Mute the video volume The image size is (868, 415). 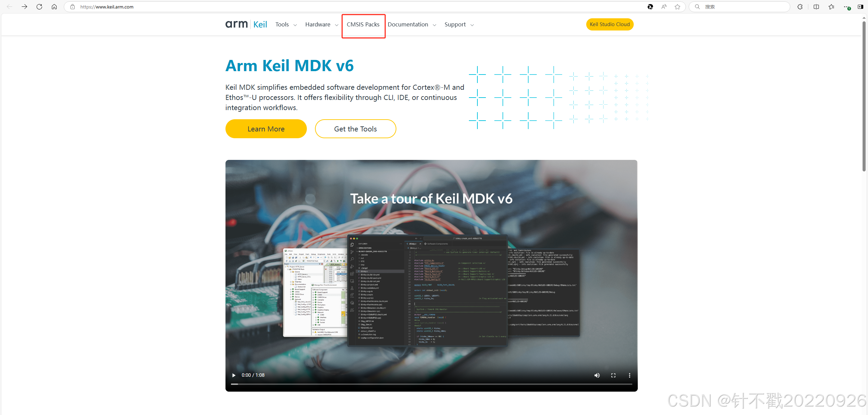click(597, 375)
